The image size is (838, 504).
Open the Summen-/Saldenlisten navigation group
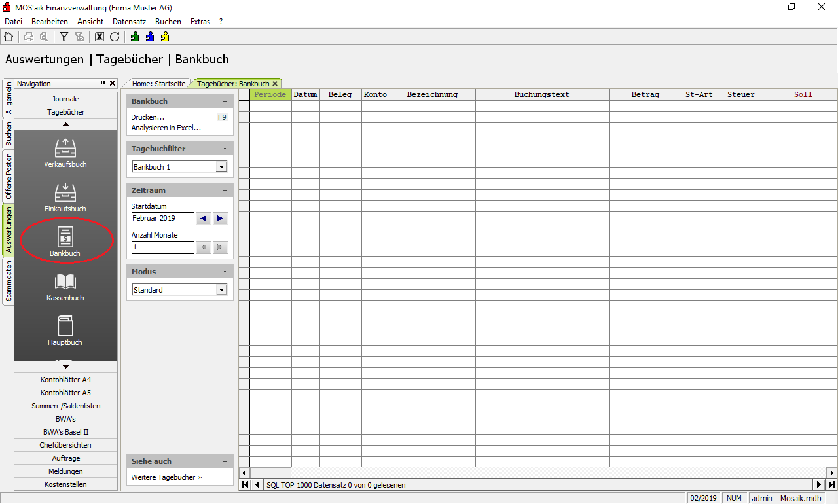coord(65,406)
